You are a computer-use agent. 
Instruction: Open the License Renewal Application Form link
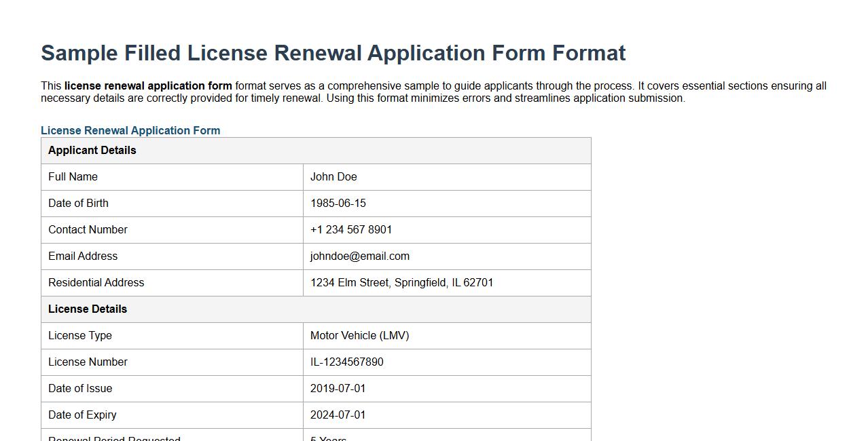pyautogui.click(x=130, y=130)
